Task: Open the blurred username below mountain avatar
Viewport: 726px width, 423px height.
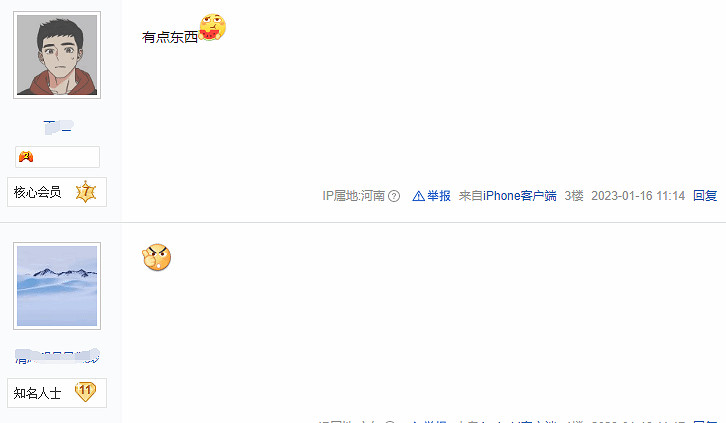Action: (57, 356)
